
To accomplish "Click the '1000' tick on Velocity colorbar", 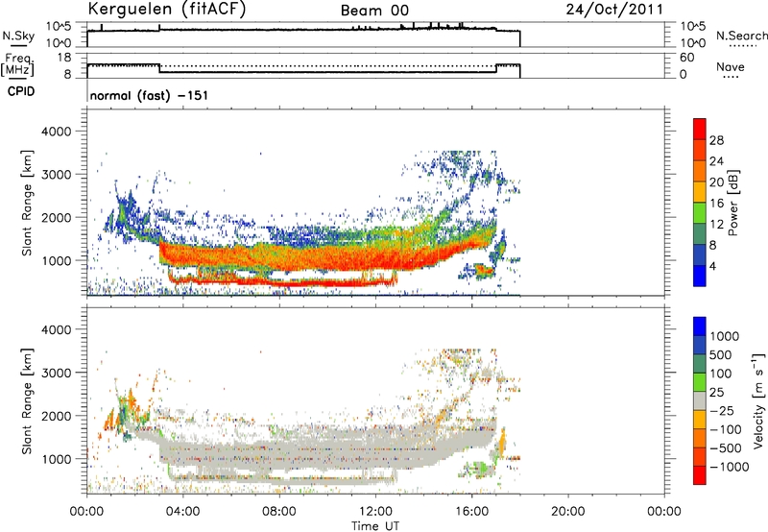I will coord(724,336).
